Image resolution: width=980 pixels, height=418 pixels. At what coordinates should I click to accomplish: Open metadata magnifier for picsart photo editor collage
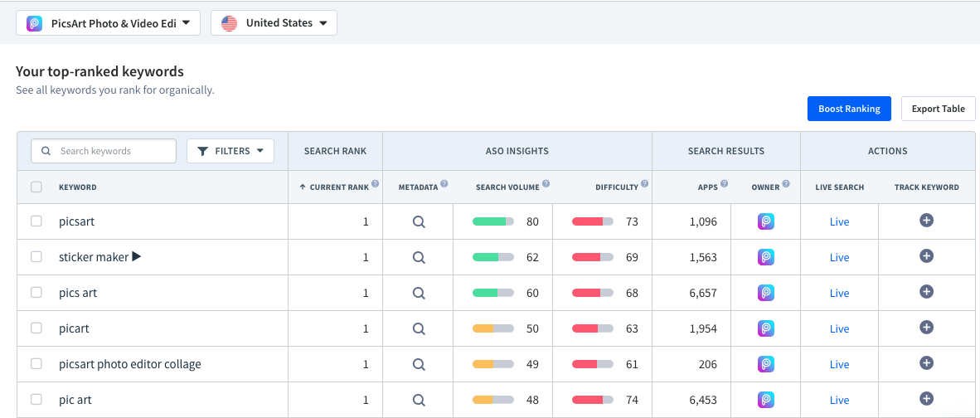tap(419, 364)
